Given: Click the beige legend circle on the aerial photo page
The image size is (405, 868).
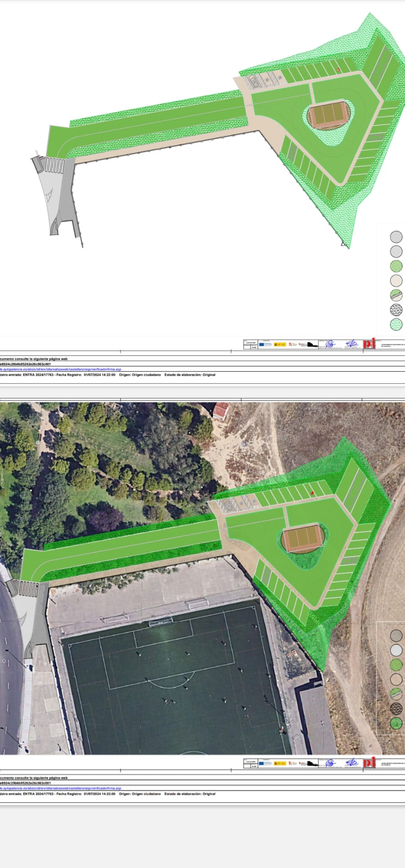Looking at the screenshot, I should click(x=396, y=679).
